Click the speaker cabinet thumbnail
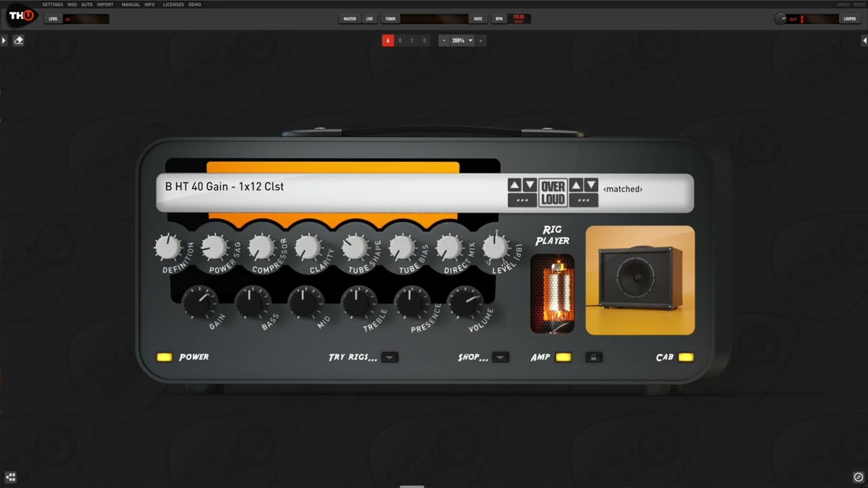 (640, 281)
